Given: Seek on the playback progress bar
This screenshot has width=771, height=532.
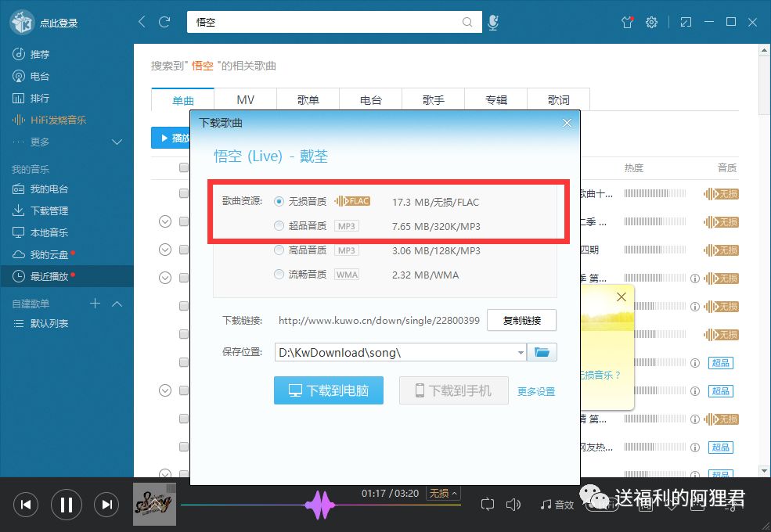Looking at the screenshot, I should 321,505.
